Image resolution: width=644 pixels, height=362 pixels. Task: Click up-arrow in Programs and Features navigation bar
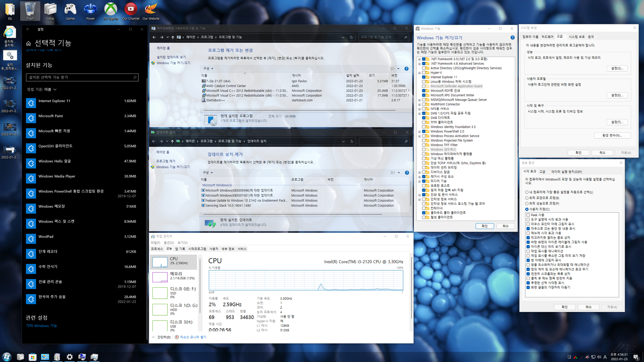point(173,37)
